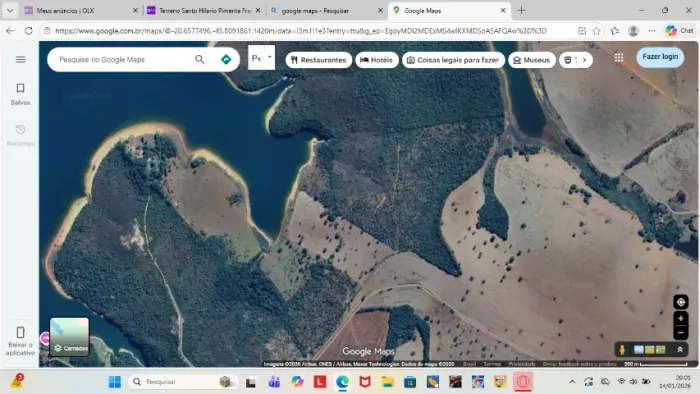Show hidden system tray icons chevron
Image resolution: width=700 pixels, height=394 pixels.
(572, 382)
